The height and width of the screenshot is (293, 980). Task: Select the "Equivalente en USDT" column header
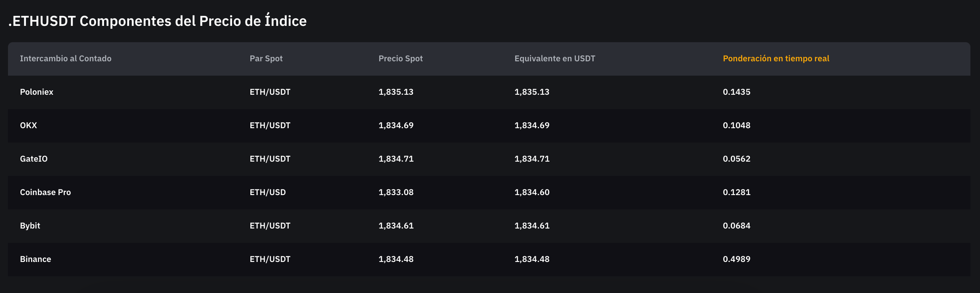pos(555,59)
